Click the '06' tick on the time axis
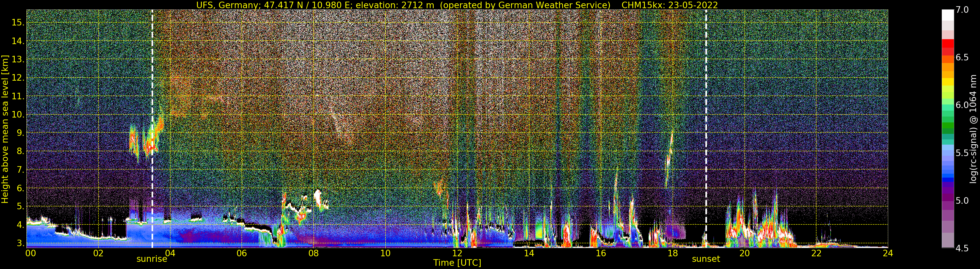Screen dimensions: 980x269 242,253
